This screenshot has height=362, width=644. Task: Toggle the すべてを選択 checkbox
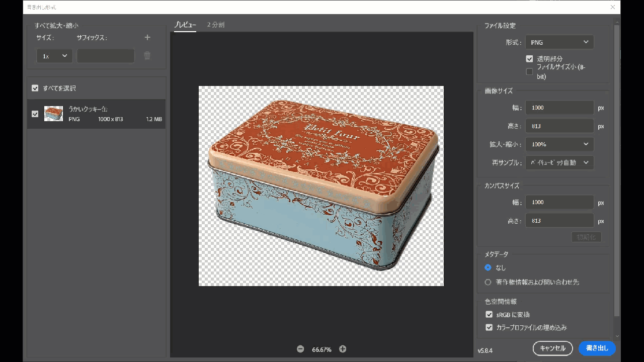click(x=35, y=88)
